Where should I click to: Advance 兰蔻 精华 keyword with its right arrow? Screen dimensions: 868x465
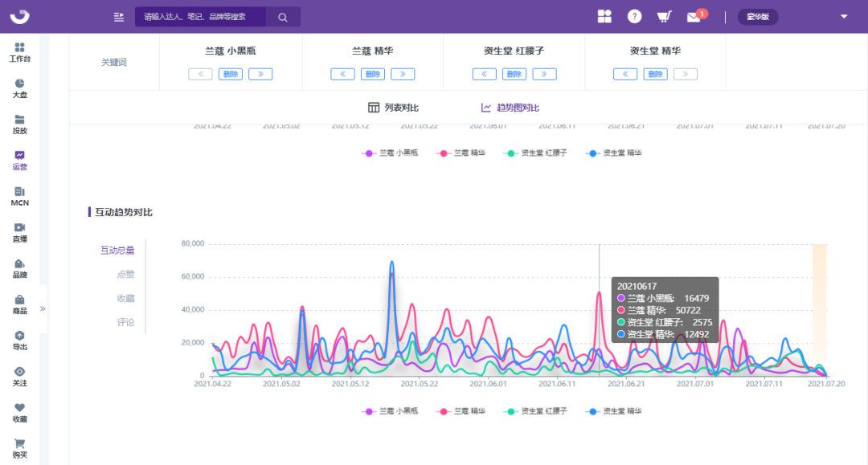403,73
